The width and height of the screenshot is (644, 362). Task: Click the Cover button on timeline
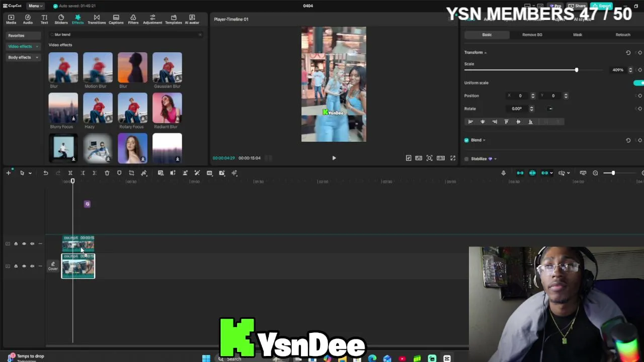[x=53, y=266]
